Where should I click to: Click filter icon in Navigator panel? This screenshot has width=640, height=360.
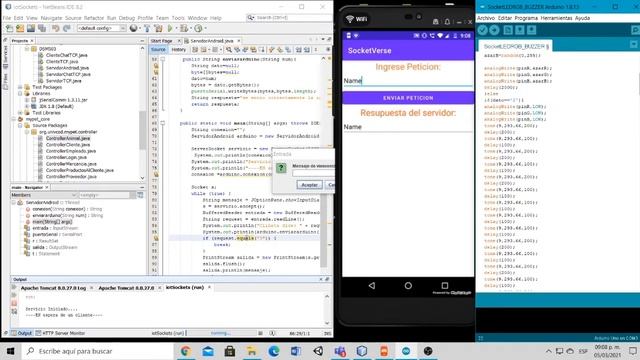(x=140, y=195)
